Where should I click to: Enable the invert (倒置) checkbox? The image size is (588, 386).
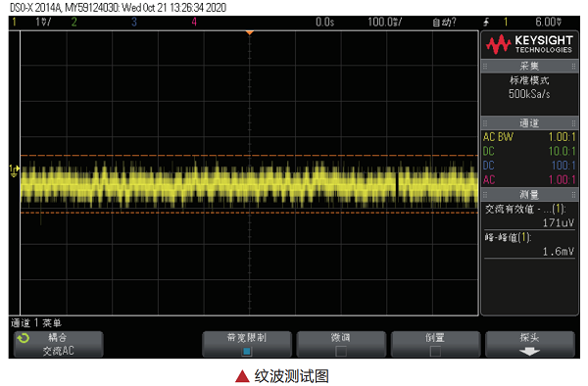[x=435, y=351]
